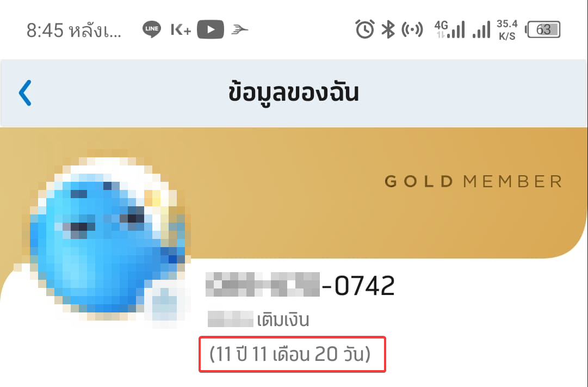Tap the ข้อมูลของฉัน page title
Viewport: 588px width, 387px height.
(x=294, y=93)
